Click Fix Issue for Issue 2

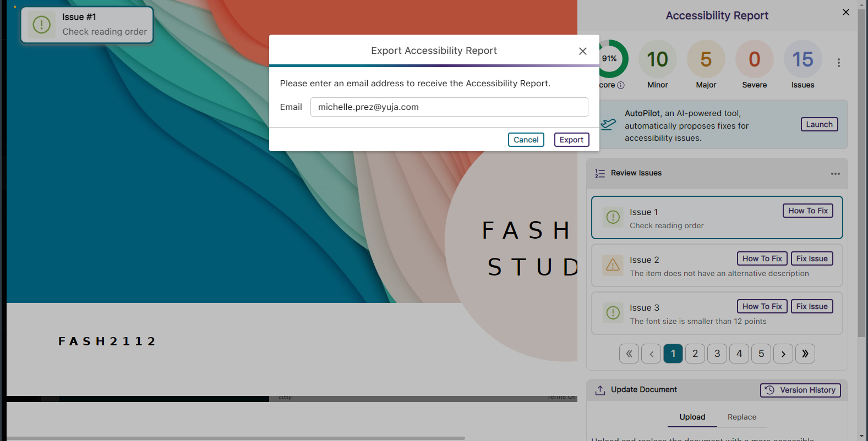point(811,258)
